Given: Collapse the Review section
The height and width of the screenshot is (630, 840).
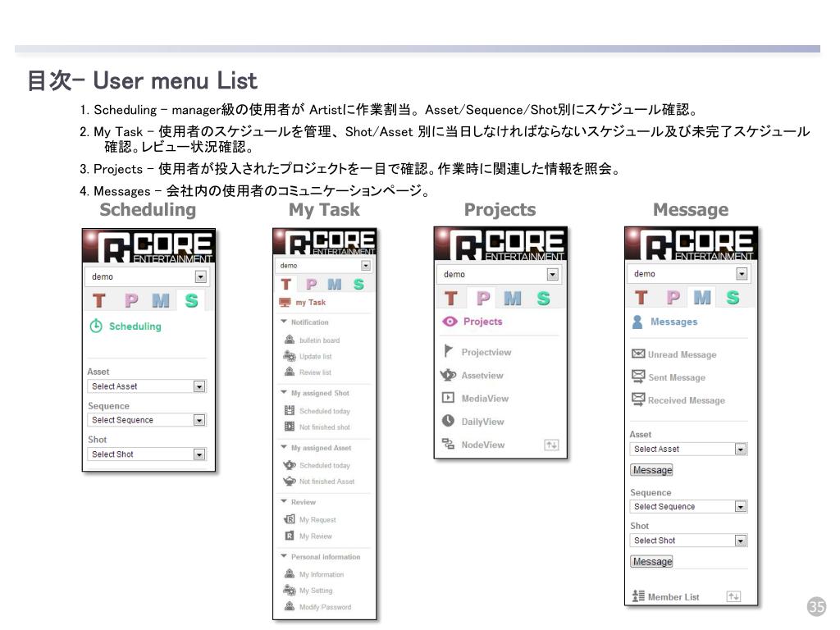Looking at the screenshot, I should click(284, 501).
